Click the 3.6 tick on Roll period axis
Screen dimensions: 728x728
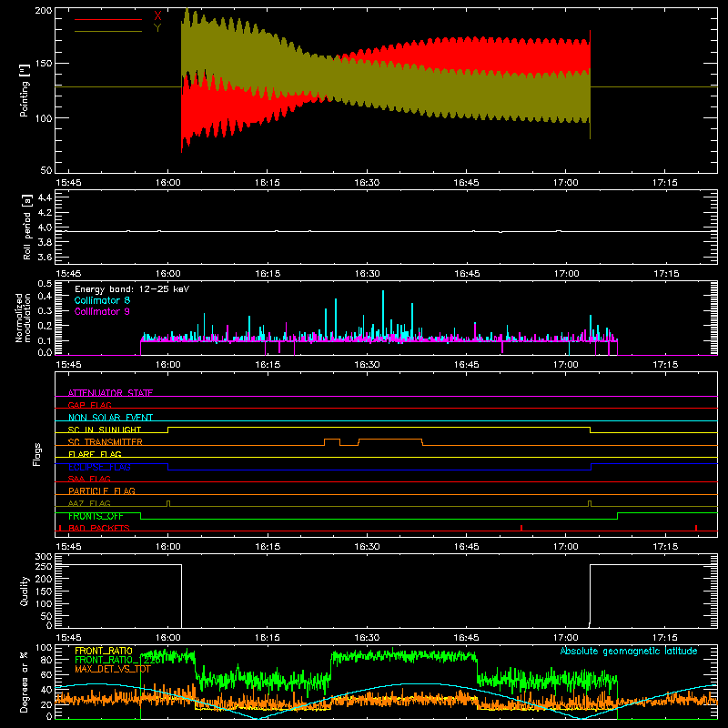tap(45, 258)
